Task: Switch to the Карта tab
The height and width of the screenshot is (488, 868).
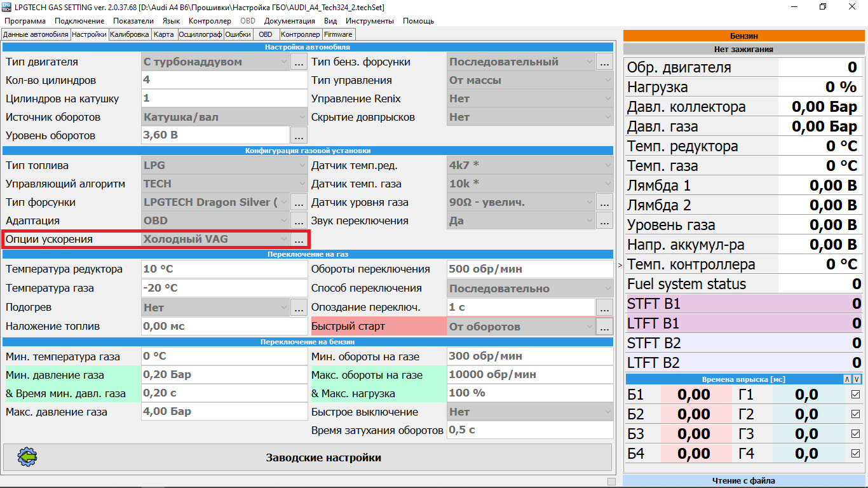Action: (x=164, y=34)
